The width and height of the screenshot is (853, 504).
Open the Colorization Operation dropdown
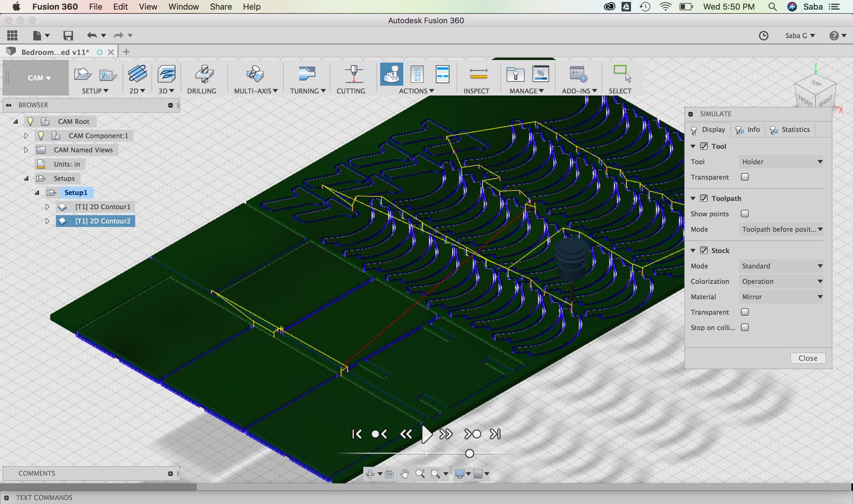click(781, 282)
